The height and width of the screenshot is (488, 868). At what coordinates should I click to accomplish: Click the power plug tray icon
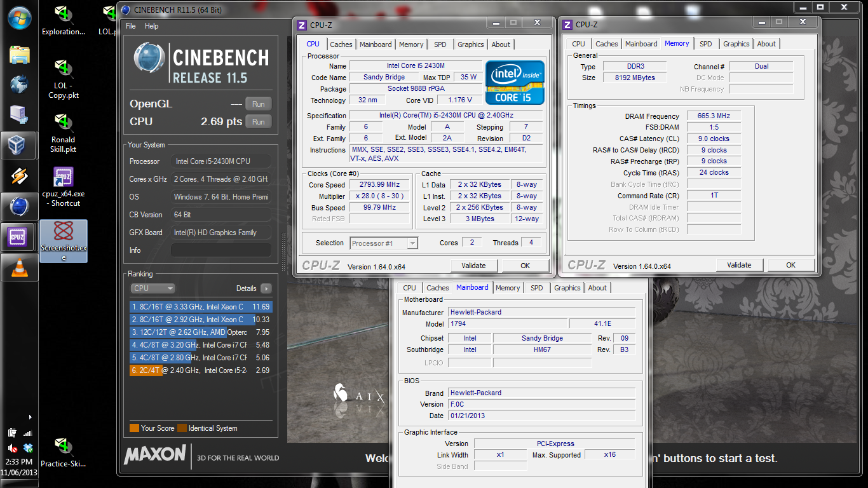point(12,433)
